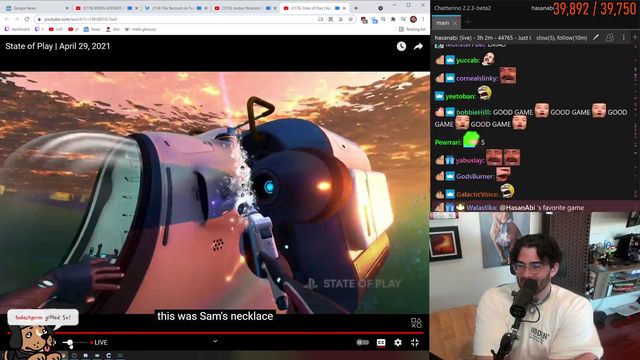Viewport: 640px width, 360px height.
Task: Add new split with plus icon
Action: (635, 38)
